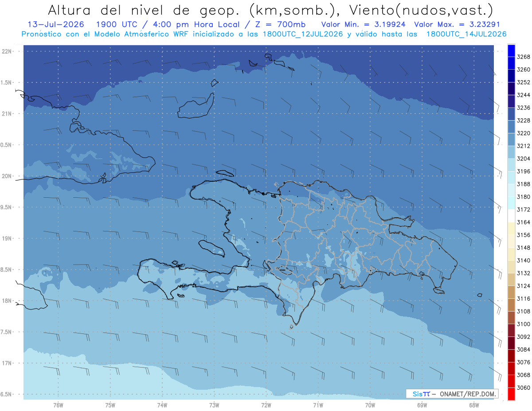Click the '21N' latitude label
532x411 pixels.
[6, 114]
